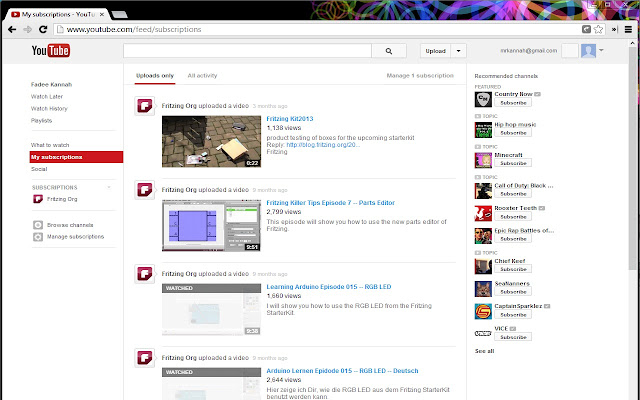Subscribe to VICE channel
The image size is (640, 400).
coord(513,337)
